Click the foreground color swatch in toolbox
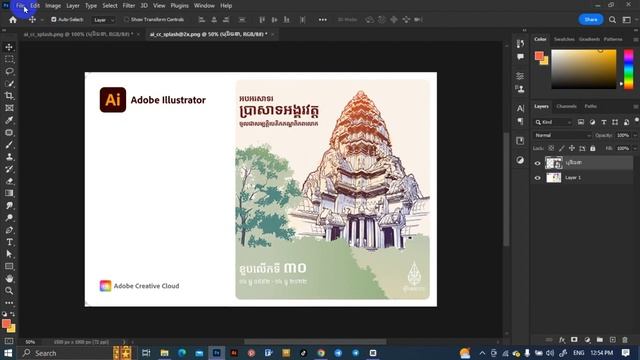The width and height of the screenshot is (640, 360). pos(6,323)
